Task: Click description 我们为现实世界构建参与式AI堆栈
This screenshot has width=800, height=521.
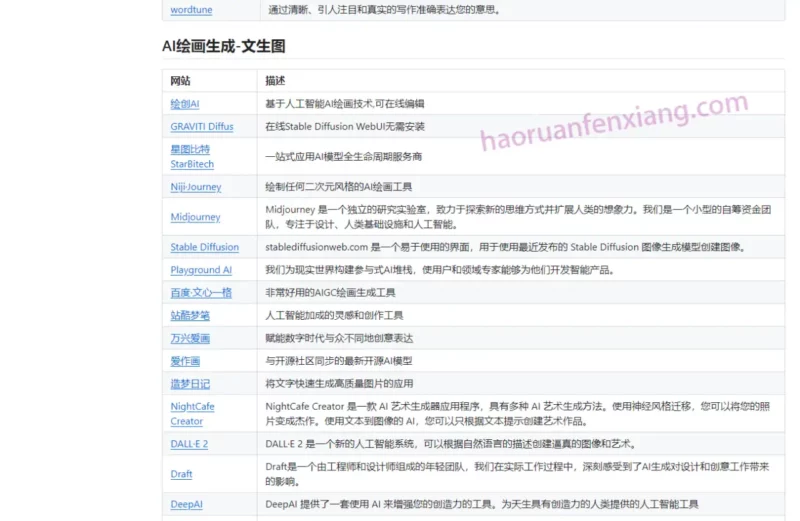Action: tap(439, 270)
